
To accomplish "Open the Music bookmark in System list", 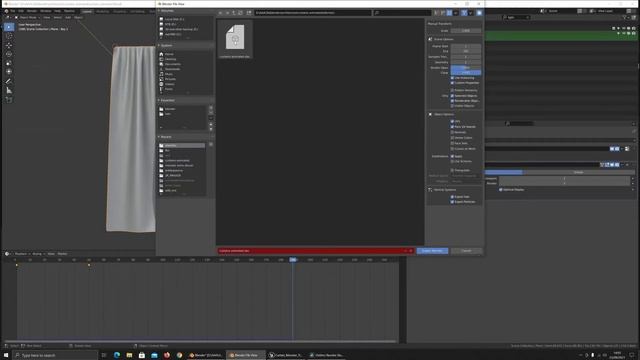I will coord(169,74).
